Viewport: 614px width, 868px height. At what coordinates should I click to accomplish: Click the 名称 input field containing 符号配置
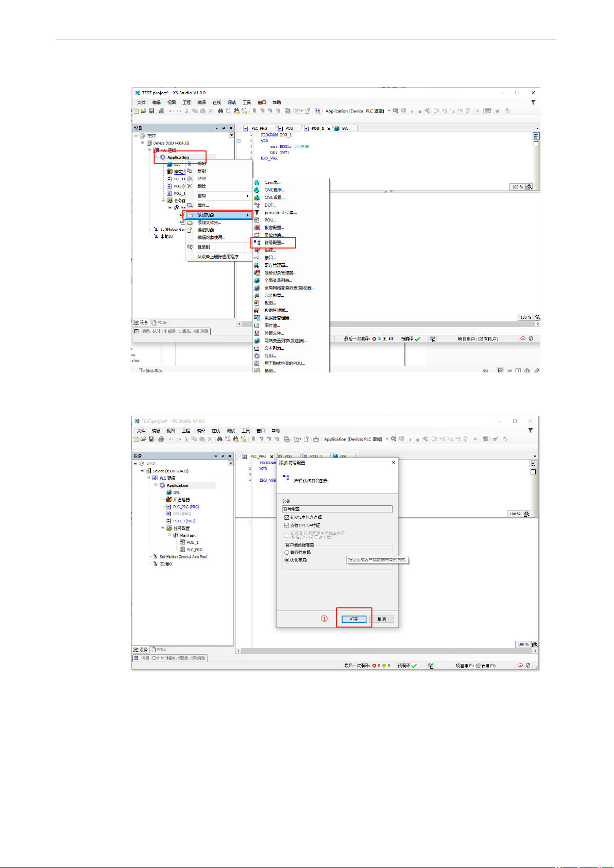(x=337, y=509)
